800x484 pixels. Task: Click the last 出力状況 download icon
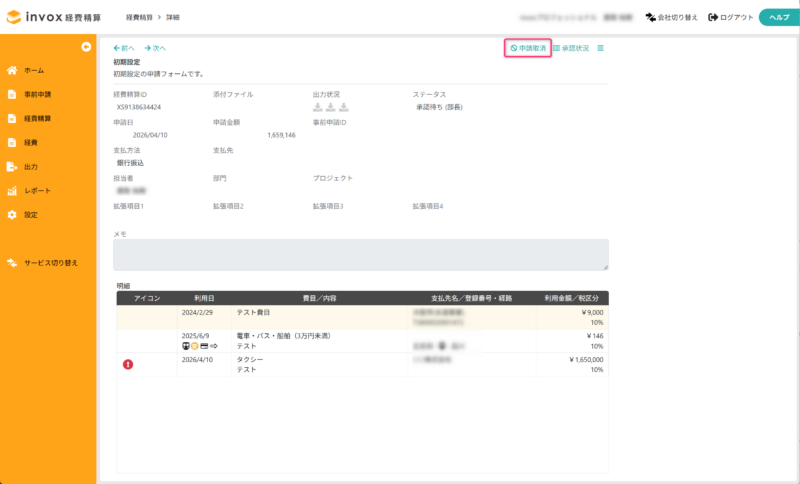(x=344, y=107)
